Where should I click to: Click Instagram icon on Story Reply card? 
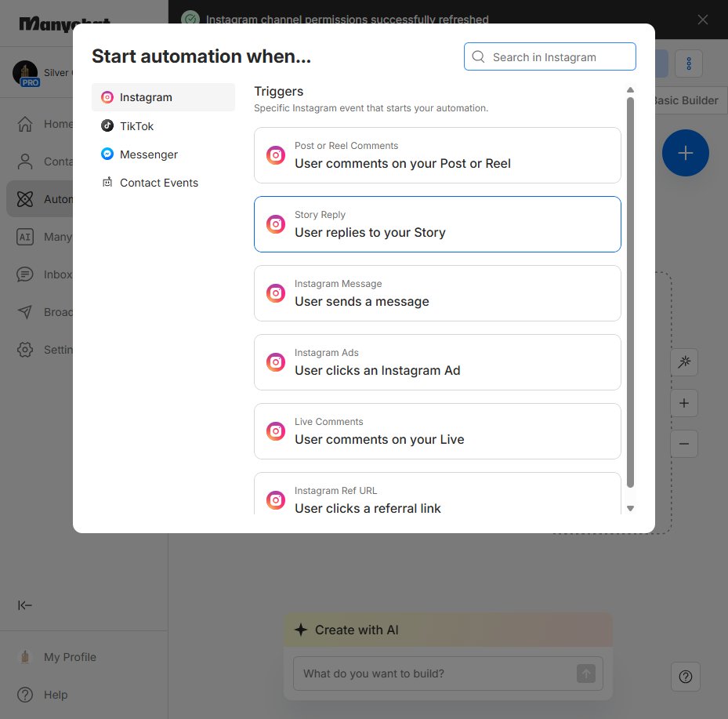[276, 224]
